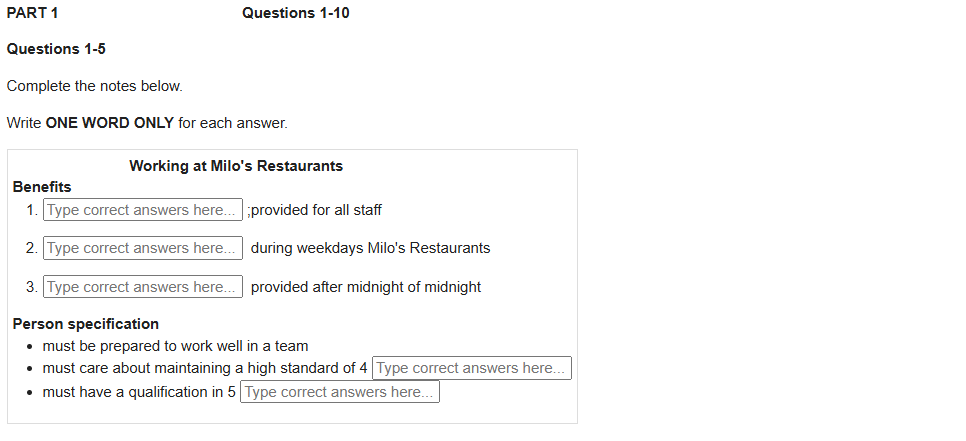Click the "Benefits" section heading
Image resolution: width=966 pixels, height=441 pixels.
[42, 186]
